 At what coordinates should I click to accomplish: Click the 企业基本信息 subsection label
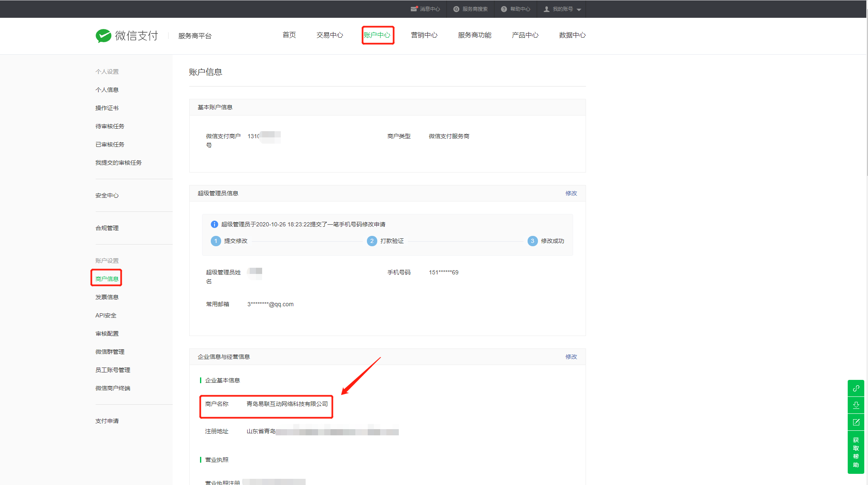tap(222, 380)
